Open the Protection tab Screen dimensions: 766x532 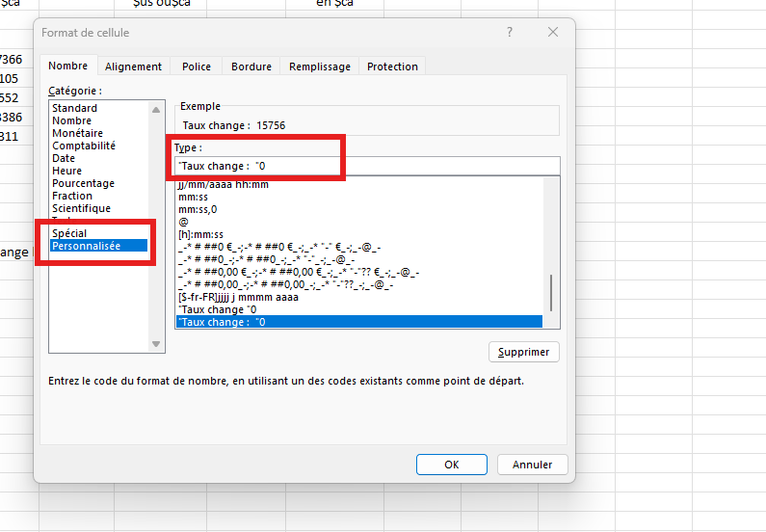point(392,66)
